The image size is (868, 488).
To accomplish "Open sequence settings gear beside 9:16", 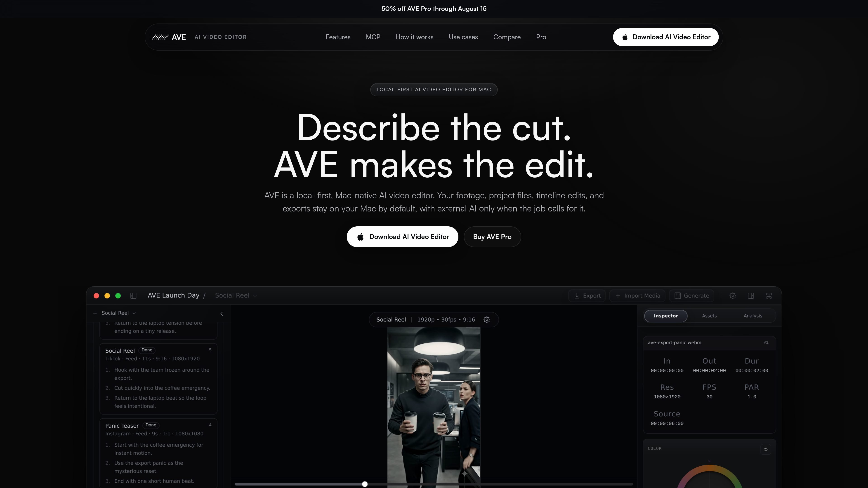I will tap(487, 320).
